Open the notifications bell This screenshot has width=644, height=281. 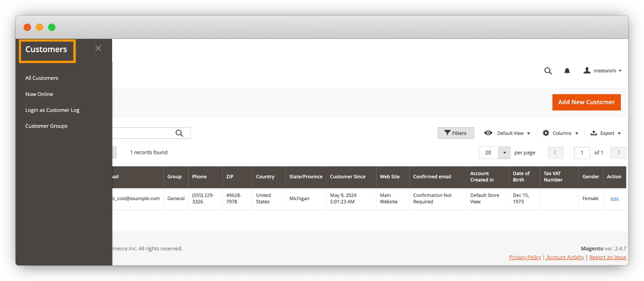tap(567, 71)
